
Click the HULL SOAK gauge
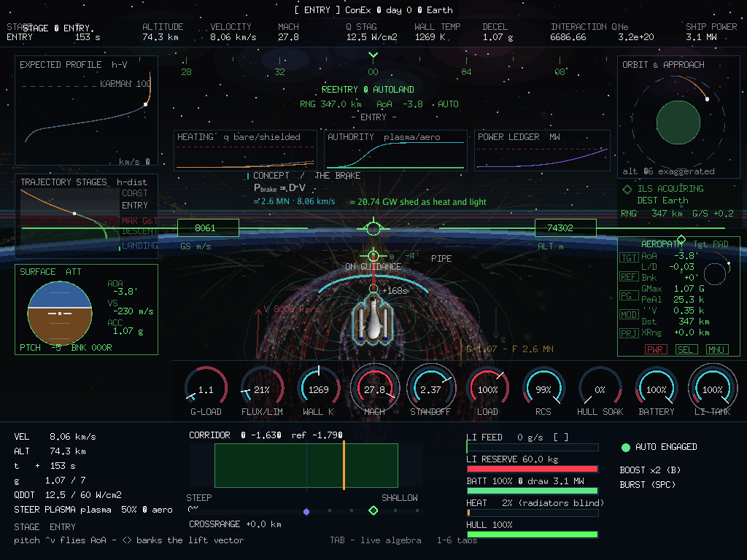[600, 388]
